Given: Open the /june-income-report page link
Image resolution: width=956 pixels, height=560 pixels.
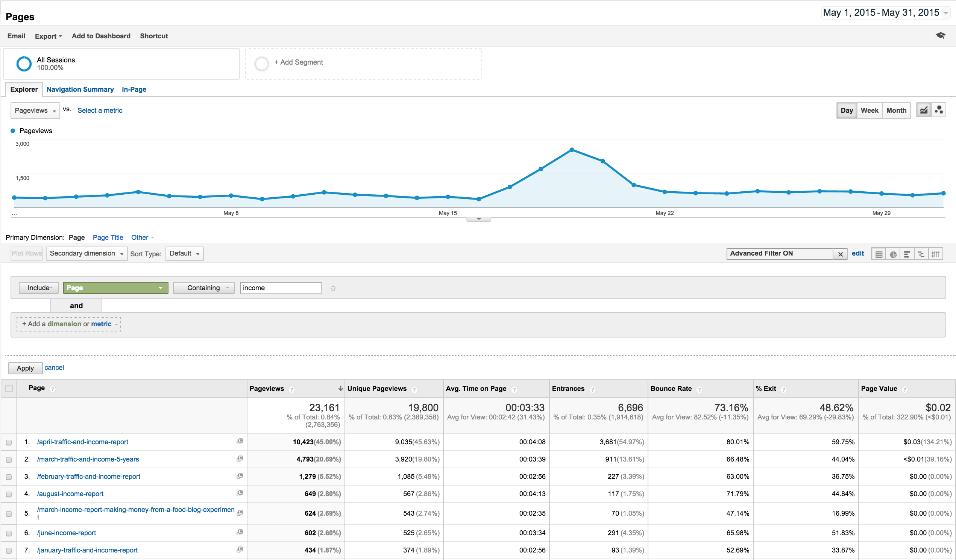Looking at the screenshot, I should (67, 533).
